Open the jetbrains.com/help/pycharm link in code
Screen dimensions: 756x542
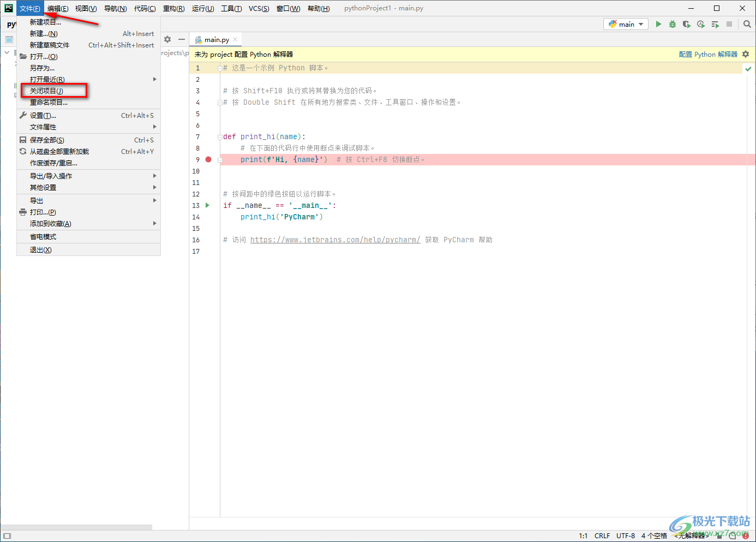click(335, 240)
